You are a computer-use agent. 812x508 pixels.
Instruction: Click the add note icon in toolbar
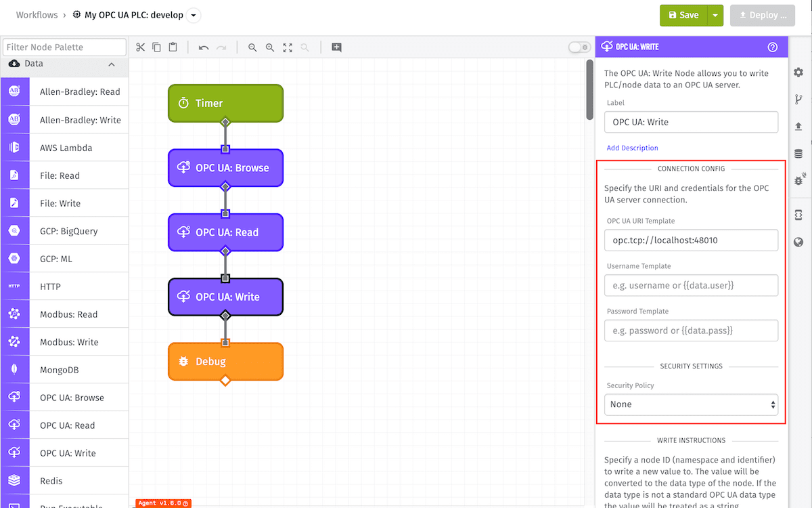336,47
